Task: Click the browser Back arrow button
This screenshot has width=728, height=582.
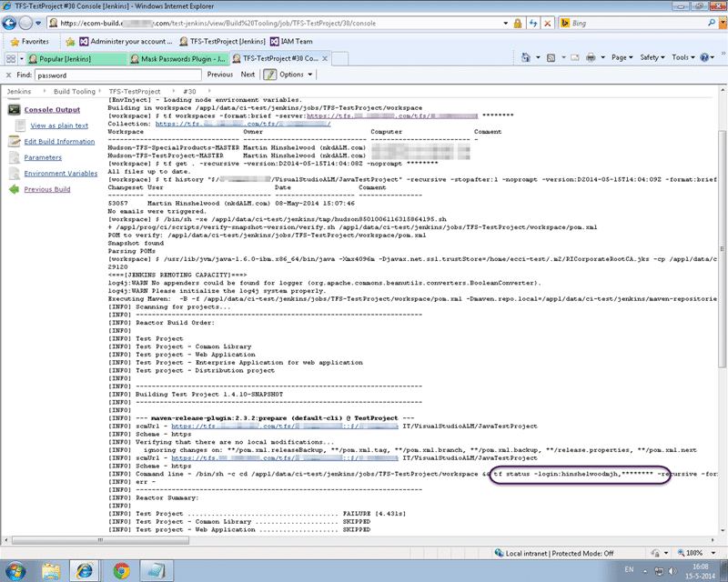Action: pyautogui.click(x=9, y=23)
